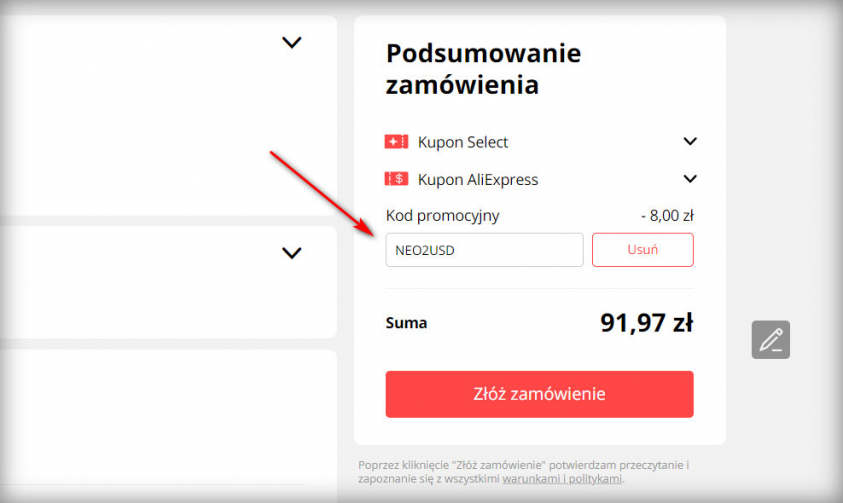This screenshot has width=843, height=503.
Task: Open the warunkami i politykami link
Action: (x=562, y=479)
